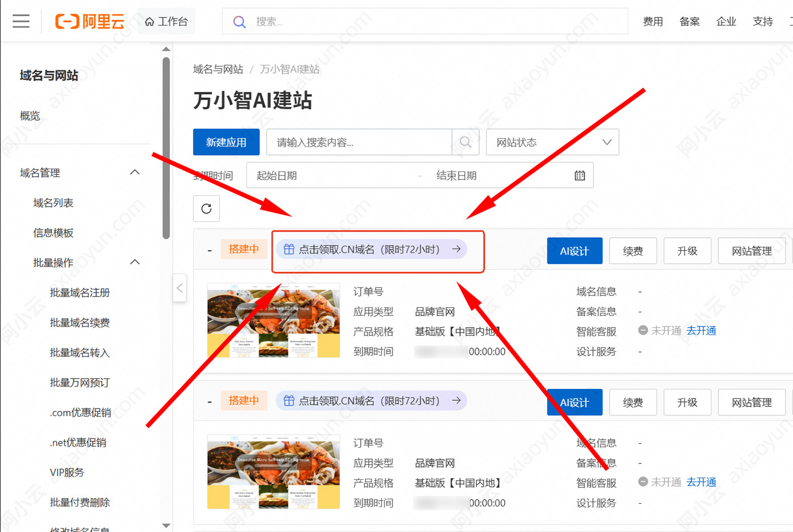The width and height of the screenshot is (793, 532).
Task: Claim the .CN domain banner in the first card
Action: coord(372,249)
